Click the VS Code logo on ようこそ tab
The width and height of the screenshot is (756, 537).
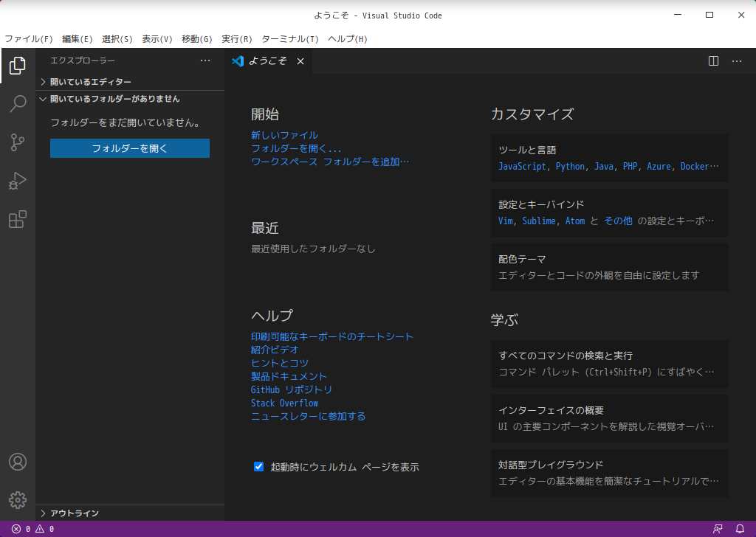tap(238, 61)
